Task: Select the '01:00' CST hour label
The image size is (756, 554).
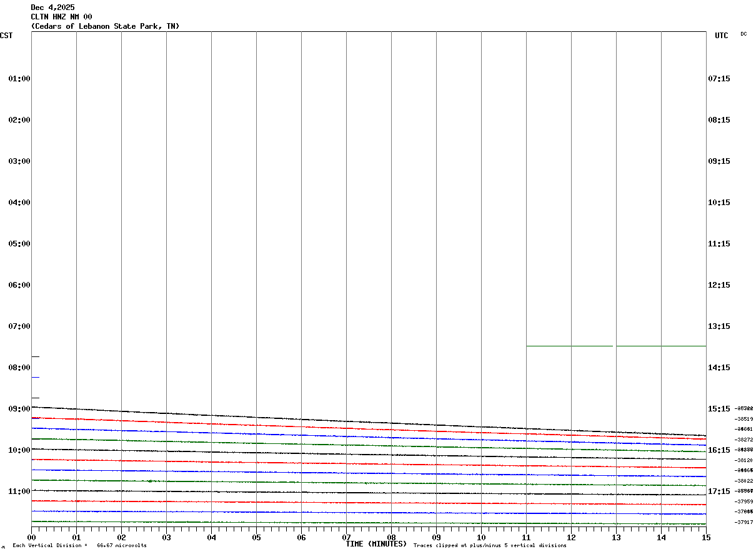Action: (19, 79)
